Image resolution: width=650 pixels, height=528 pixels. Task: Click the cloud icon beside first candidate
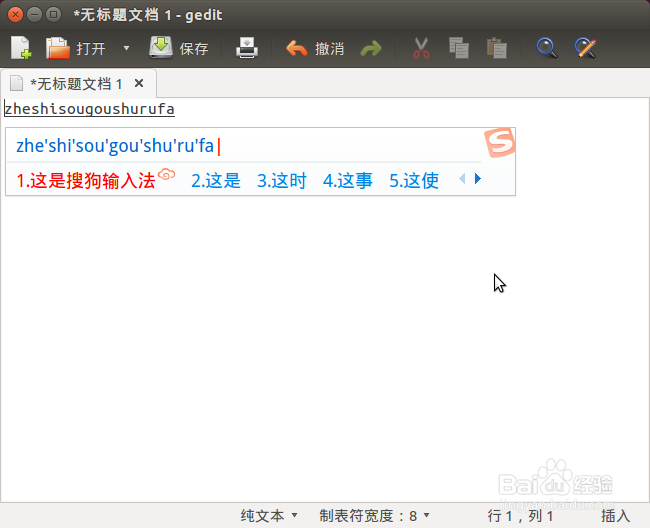166,174
